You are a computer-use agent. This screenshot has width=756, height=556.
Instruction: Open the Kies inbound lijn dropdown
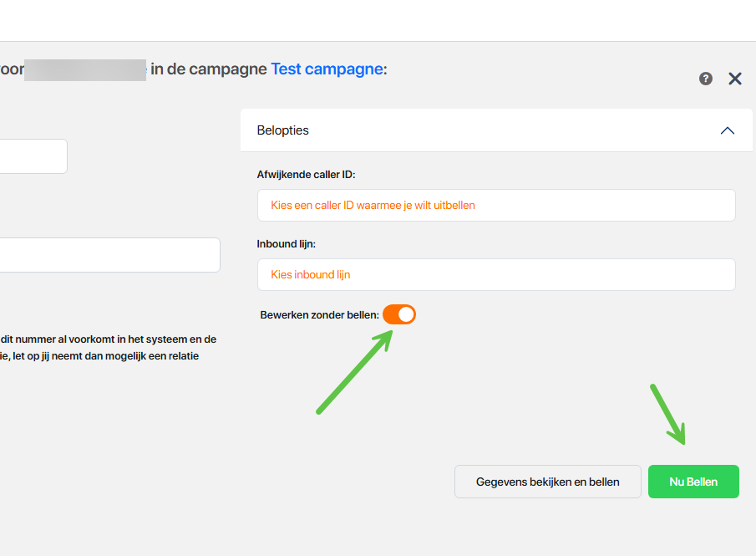(496, 274)
